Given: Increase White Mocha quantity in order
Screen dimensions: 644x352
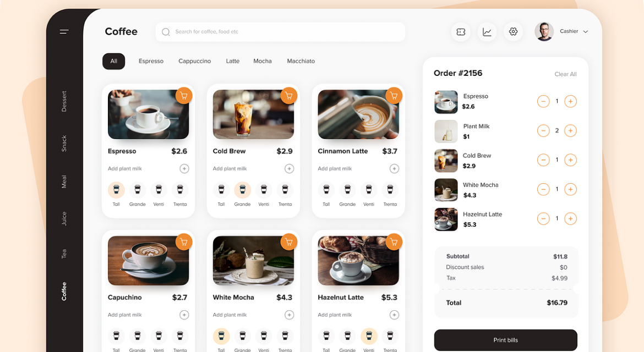Looking at the screenshot, I should 570,189.
